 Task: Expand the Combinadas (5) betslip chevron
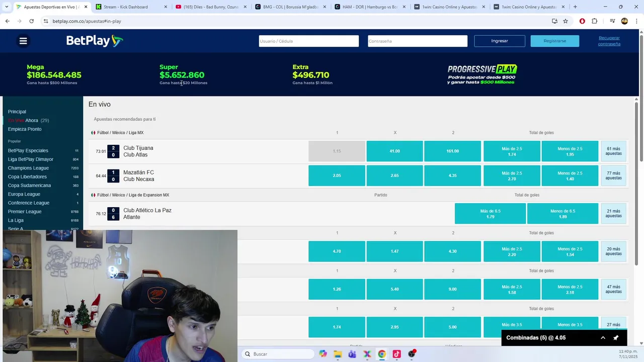603,338
